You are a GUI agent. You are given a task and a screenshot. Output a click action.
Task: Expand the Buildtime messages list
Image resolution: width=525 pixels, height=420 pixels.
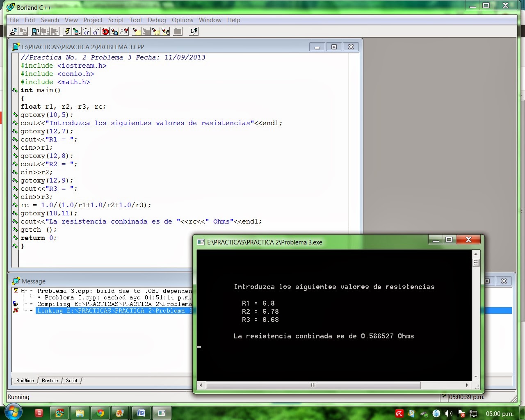pos(25,380)
